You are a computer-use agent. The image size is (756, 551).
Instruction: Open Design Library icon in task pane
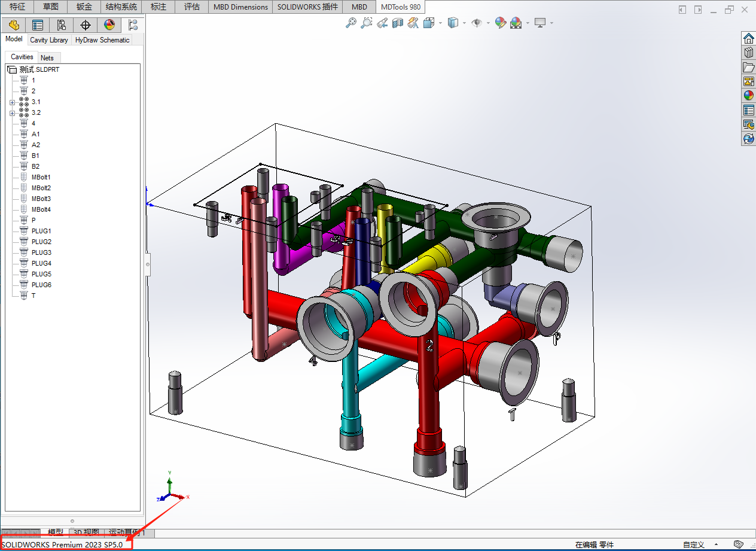tap(749, 53)
